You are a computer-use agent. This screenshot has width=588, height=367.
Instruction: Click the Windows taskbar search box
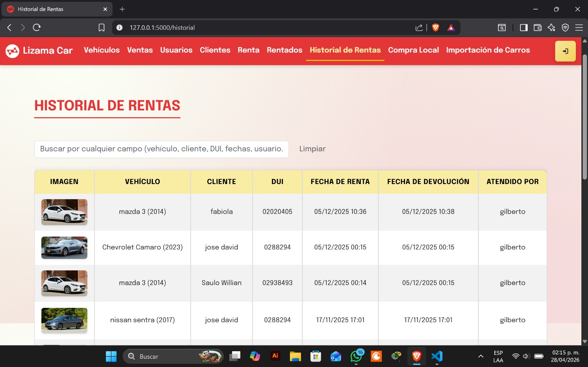coord(173,356)
